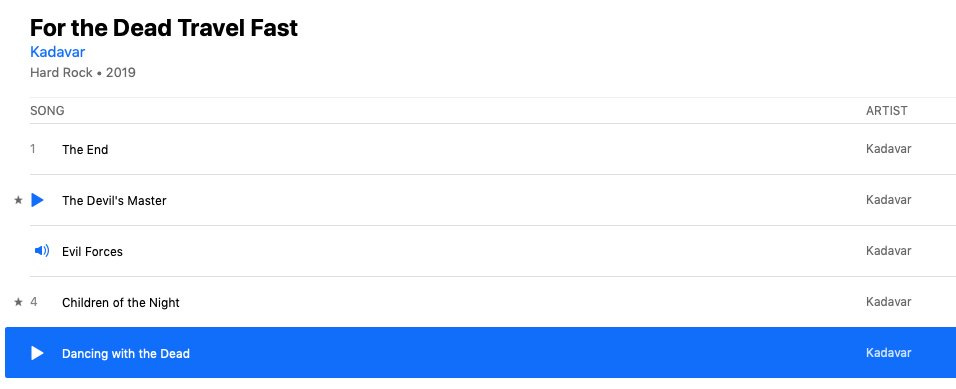Click Kadavar artist in Evil Forces row

tap(888, 251)
